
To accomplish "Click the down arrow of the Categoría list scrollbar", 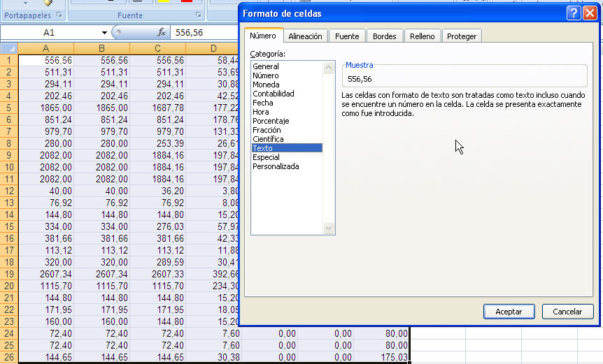I will (328, 228).
